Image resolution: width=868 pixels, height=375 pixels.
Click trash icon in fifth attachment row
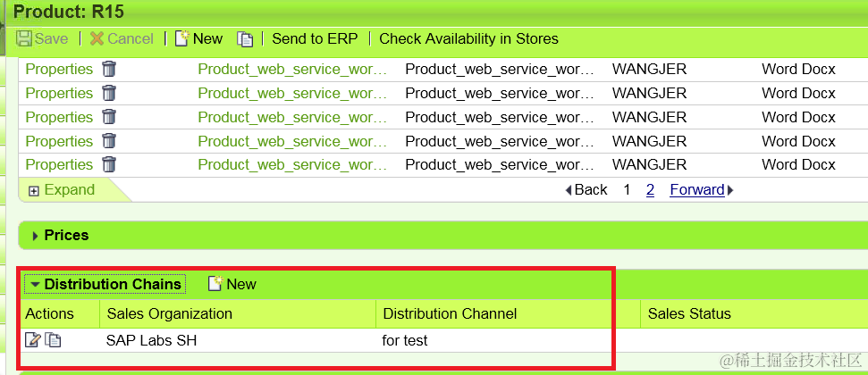pos(110,164)
